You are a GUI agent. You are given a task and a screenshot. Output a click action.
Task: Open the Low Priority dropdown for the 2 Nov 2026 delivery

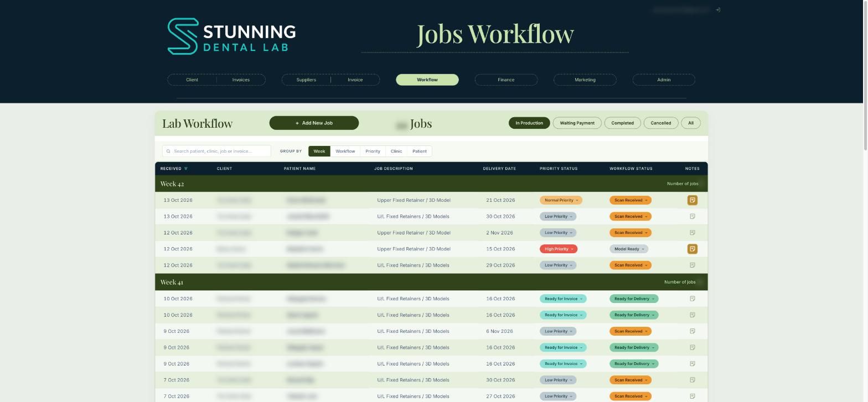(558, 233)
